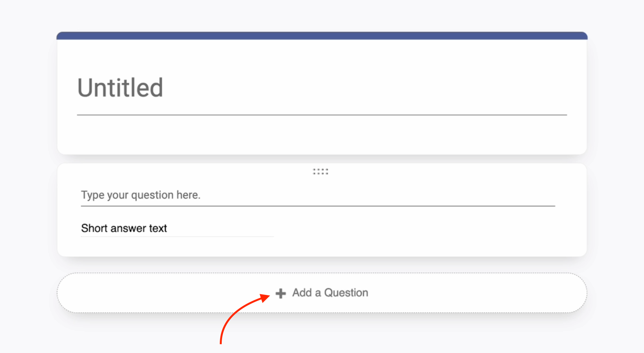
Task: Click the far right end of question field
Action: 545,195
